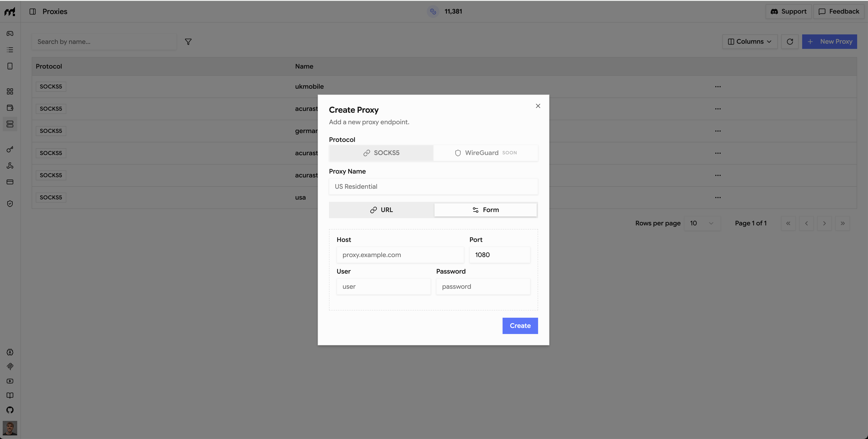Go to first page

coord(788,223)
